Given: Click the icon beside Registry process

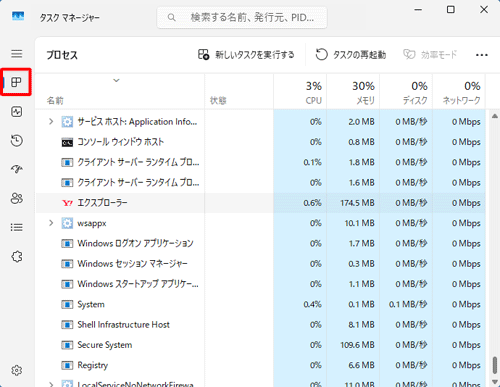Looking at the screenshot, I should [67, 366].
